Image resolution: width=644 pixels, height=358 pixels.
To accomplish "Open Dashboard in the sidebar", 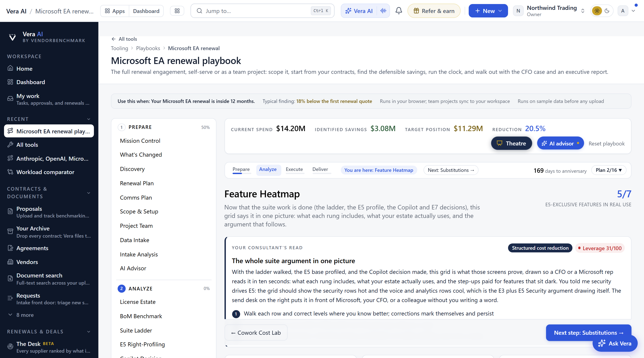I will [49, 82].
